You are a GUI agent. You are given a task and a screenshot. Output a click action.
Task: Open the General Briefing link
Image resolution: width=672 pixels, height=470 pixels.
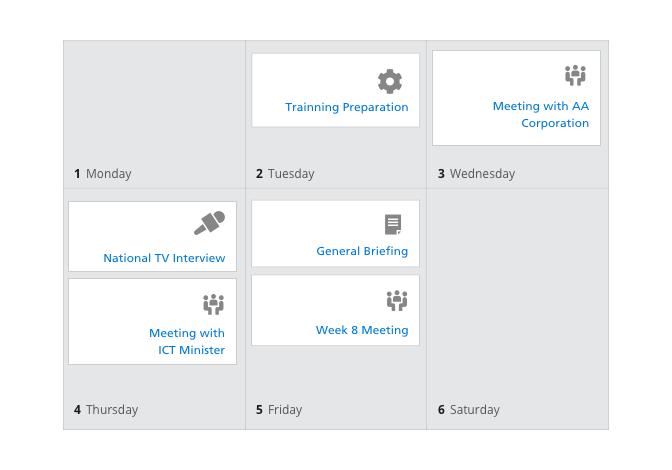click(x=362, y=251)
